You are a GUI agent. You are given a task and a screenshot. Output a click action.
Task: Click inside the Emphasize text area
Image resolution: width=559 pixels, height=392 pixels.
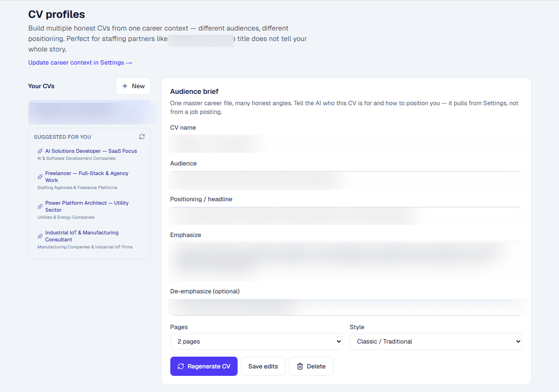[346, 261]
